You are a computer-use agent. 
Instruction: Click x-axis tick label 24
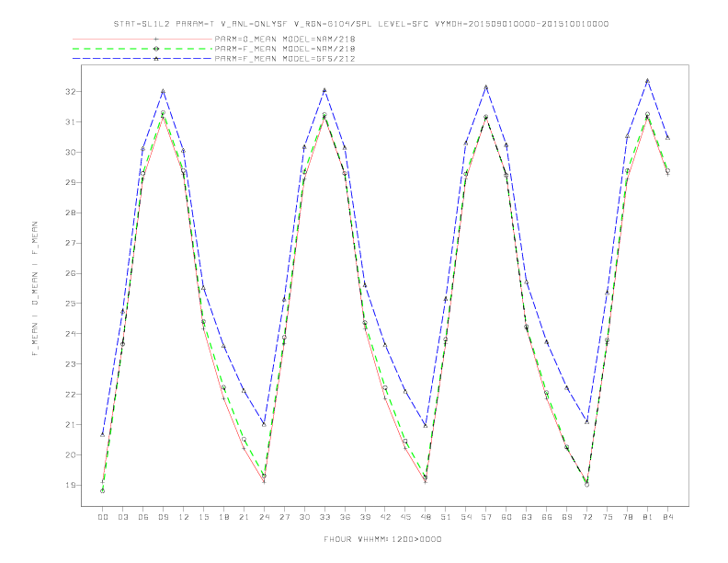264,517
